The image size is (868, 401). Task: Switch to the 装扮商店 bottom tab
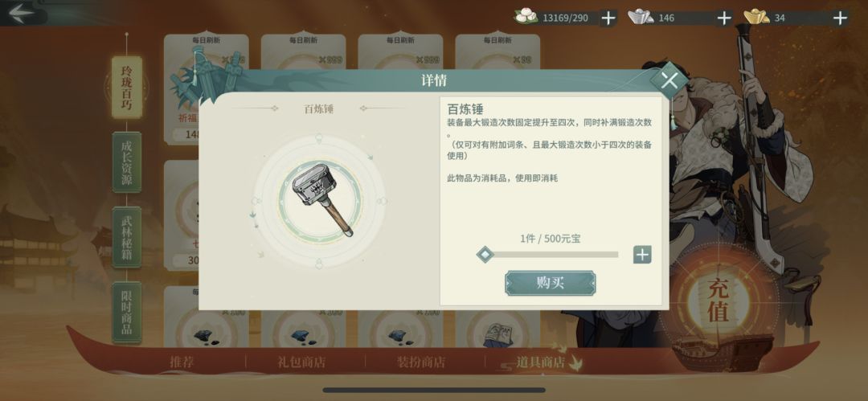coord(420,362)
